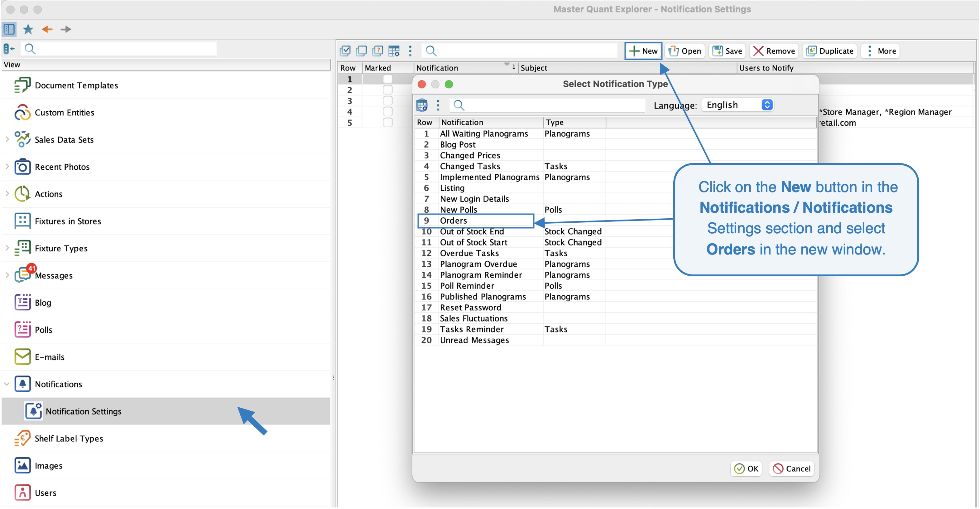This screenshot has height=509, width=980.
Task: Focus the dialog search field
Action: click(x=547, y=105)
